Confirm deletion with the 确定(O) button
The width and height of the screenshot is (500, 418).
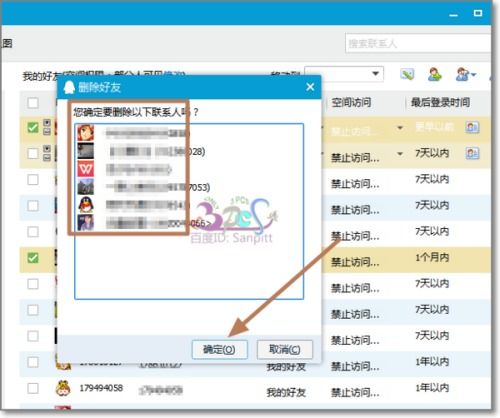pos(220,349)
